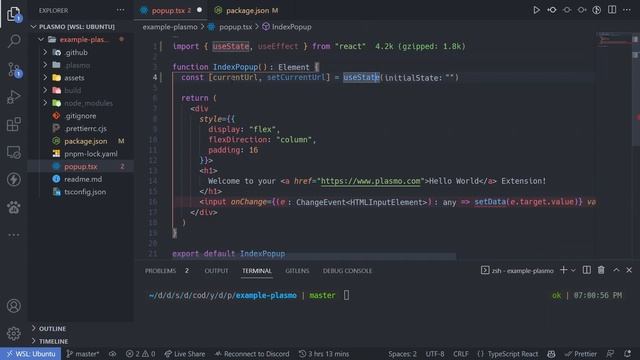Image resolution: width=640 pixels, height=360 pixels.
Task: Click the Copilot status bar icon
Action: (551, 353)
